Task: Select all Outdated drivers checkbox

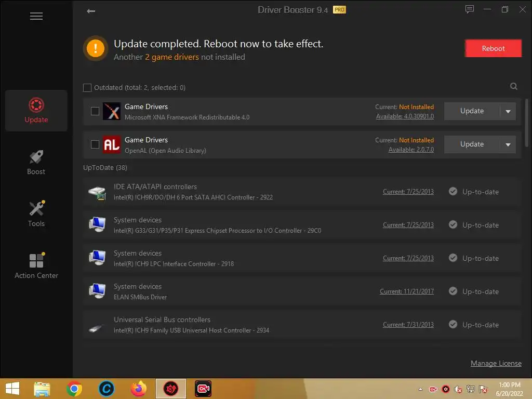Action: coord(87,88)
